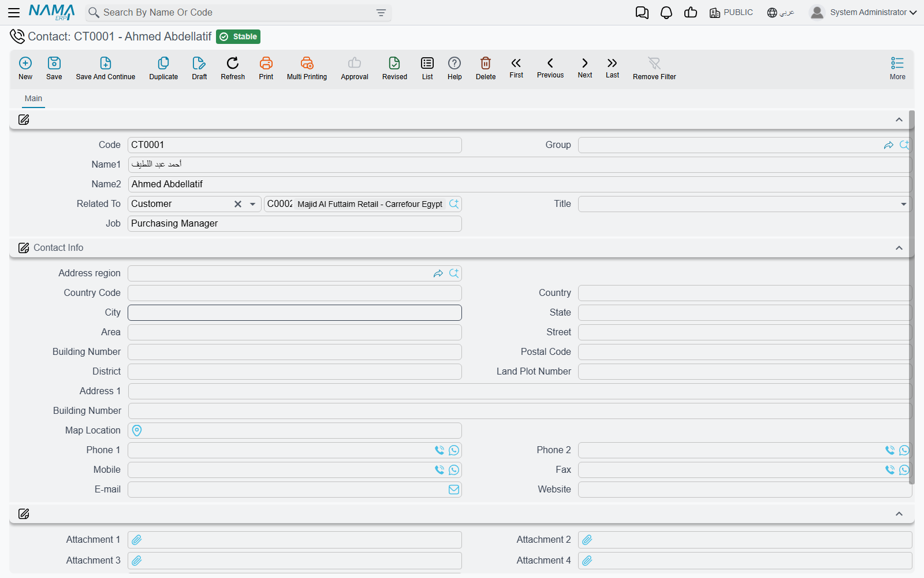Focus the Search By Name Or Code box
The width and height of the screenshot is (924, 578).
238,13
